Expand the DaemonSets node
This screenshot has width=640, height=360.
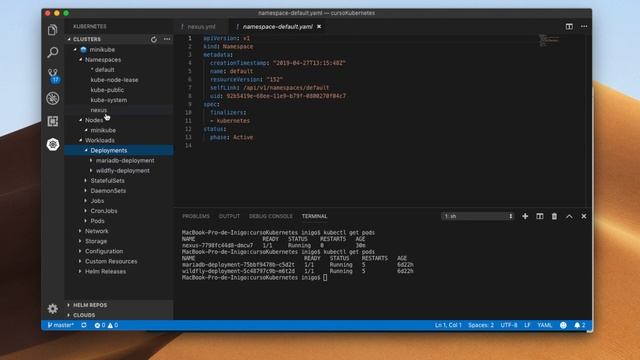[86, 191]
